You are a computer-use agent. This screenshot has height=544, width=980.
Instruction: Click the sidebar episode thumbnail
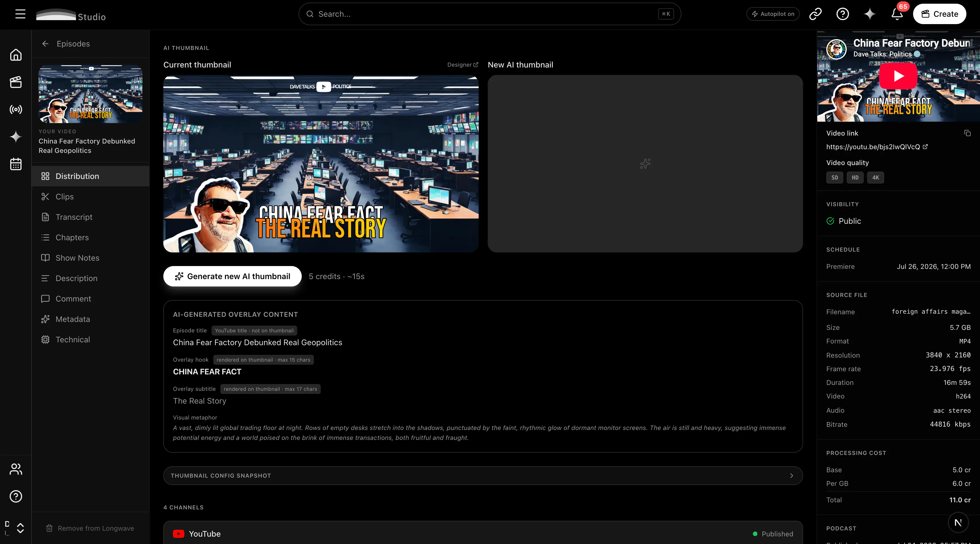coord(90,94)
